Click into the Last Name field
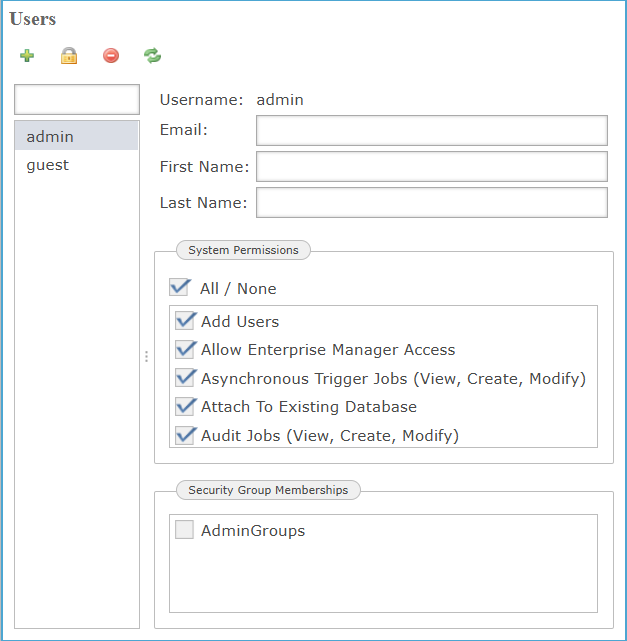 (431, 202)
